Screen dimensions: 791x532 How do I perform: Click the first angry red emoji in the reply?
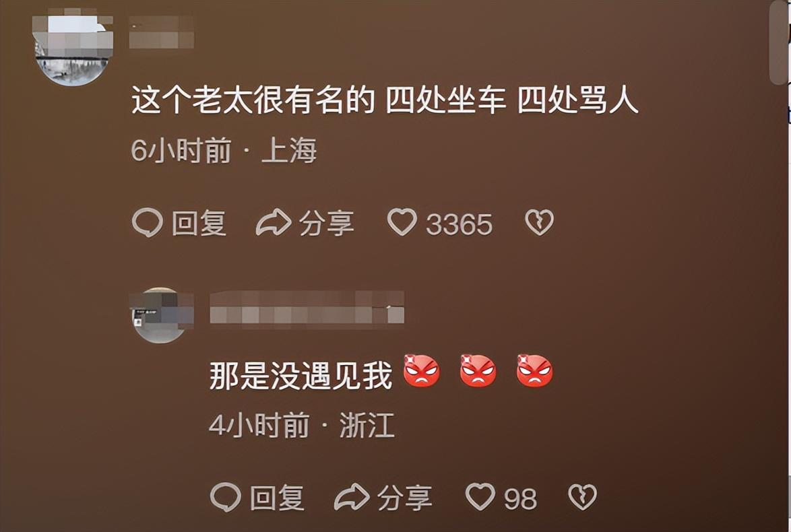tap(422, 371)
